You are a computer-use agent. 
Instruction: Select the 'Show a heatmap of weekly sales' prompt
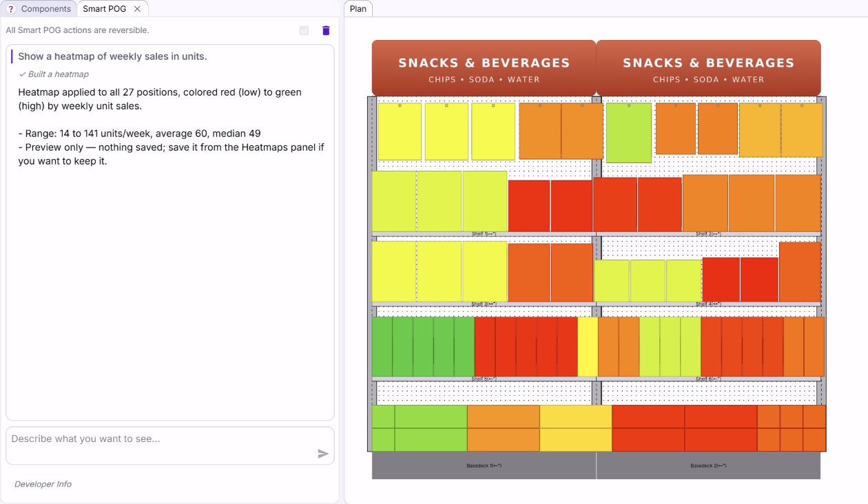[112, 56]
